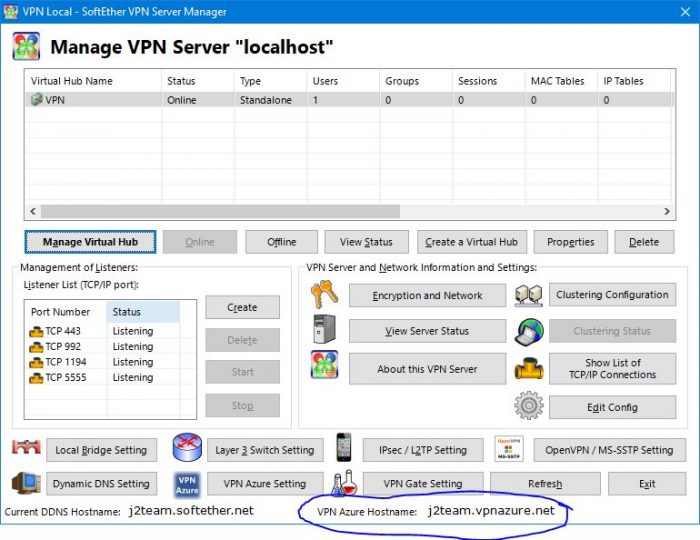
Task: Click the globe laptop icon beside Clustering Status
Action: [x=529, y=332]
